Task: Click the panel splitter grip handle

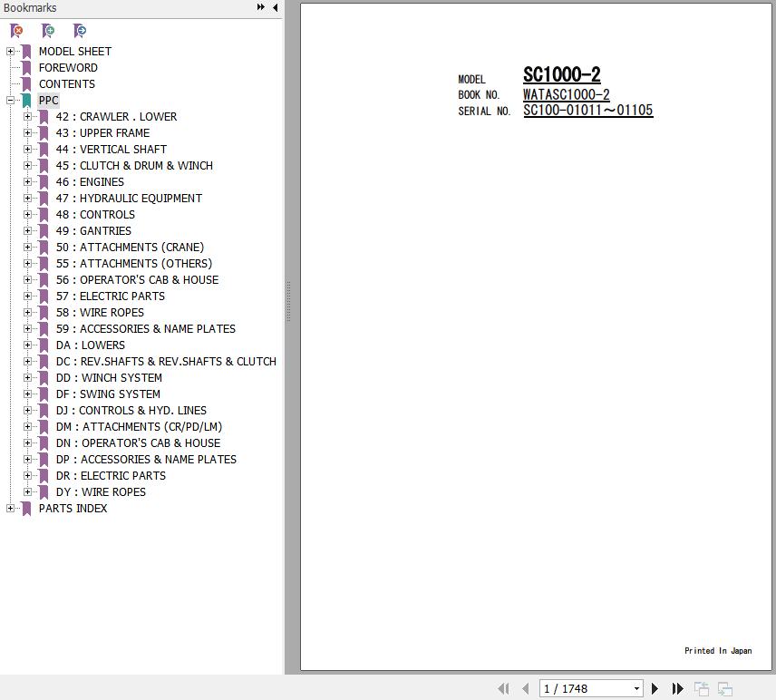Action: pyautogui.click(x=288, y=301)
